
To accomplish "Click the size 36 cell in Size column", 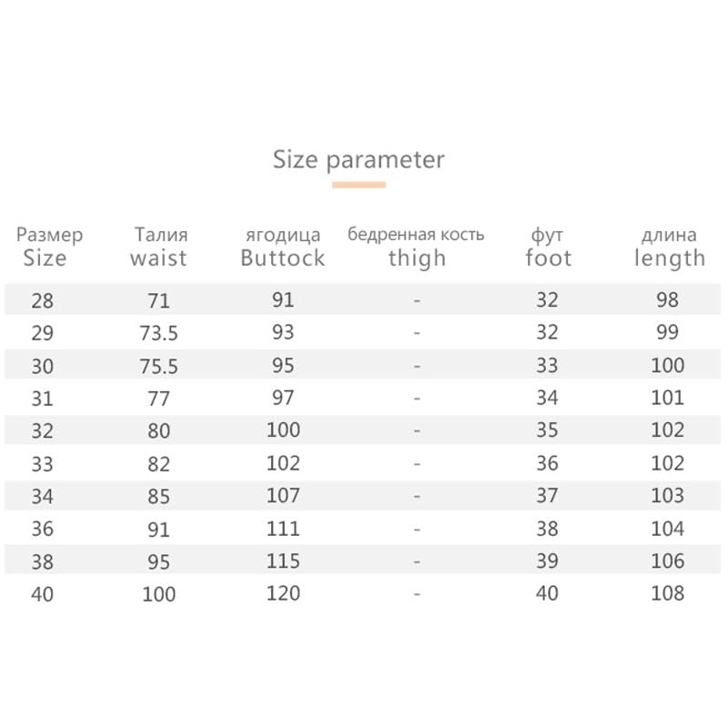I will coord(42,530).
